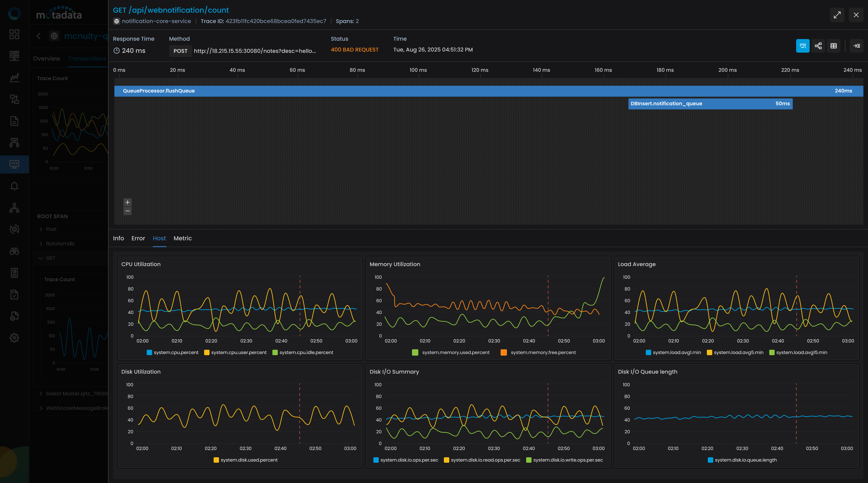868x483 pixels.
Task: Open the alerts bell icon in sidebar
Action: pyautogui.click(x=14, y=186)
